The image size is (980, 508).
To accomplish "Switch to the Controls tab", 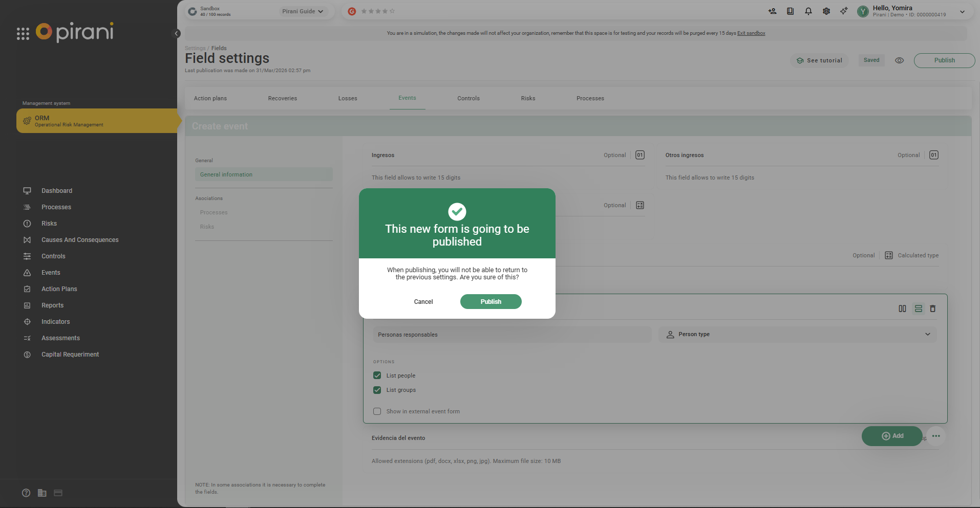I will [468, 98].
